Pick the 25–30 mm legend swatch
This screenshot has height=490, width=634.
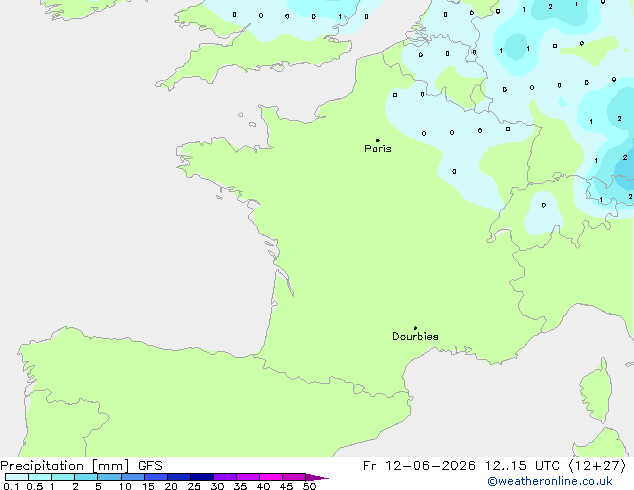click(x=202, y=477)
